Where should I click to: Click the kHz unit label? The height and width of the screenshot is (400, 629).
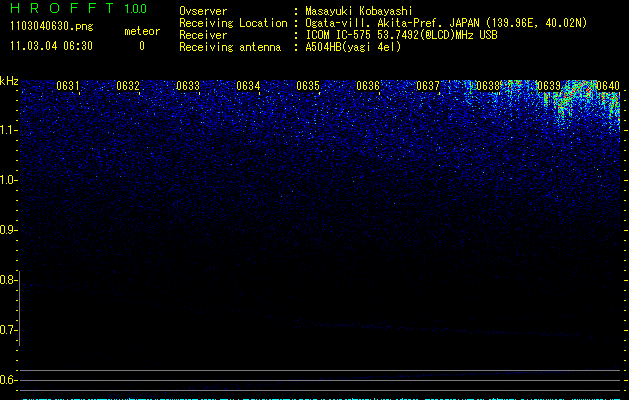9,81
